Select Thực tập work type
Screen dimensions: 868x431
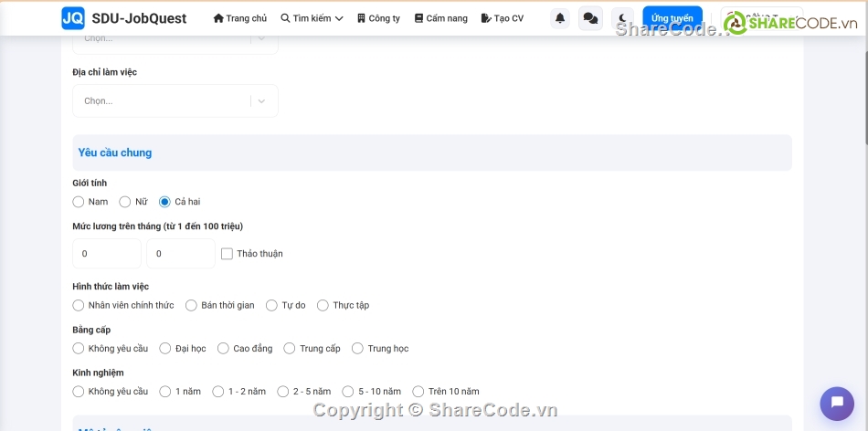click(x=323, y=305)
